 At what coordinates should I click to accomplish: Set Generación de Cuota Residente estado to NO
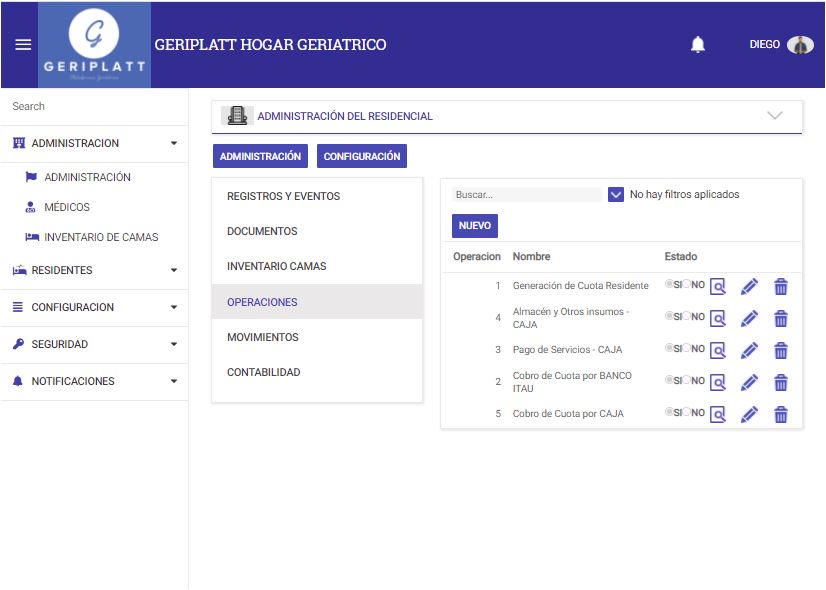pos(686,284)
